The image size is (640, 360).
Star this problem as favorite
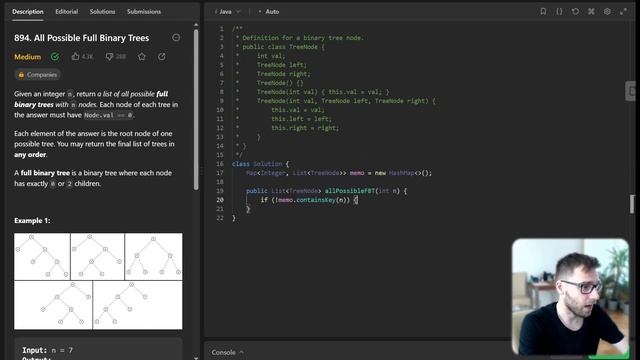click(x=142, y=56)
